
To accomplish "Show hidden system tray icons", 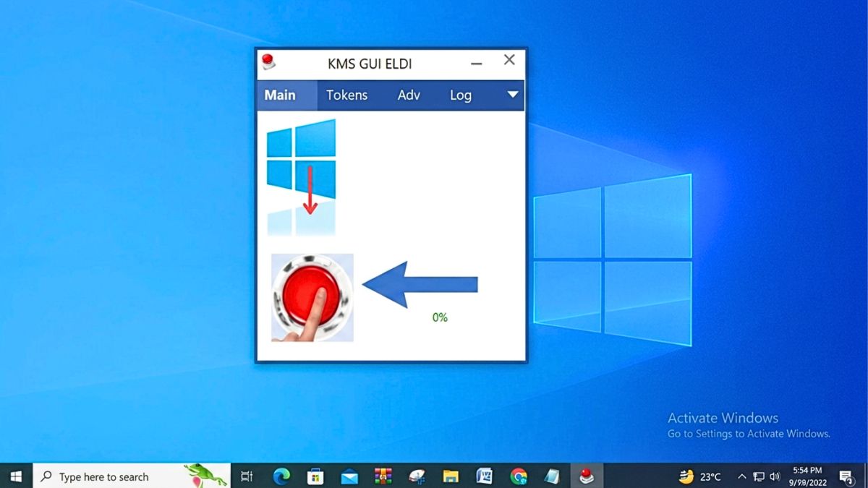I will [x=741, y=476].
